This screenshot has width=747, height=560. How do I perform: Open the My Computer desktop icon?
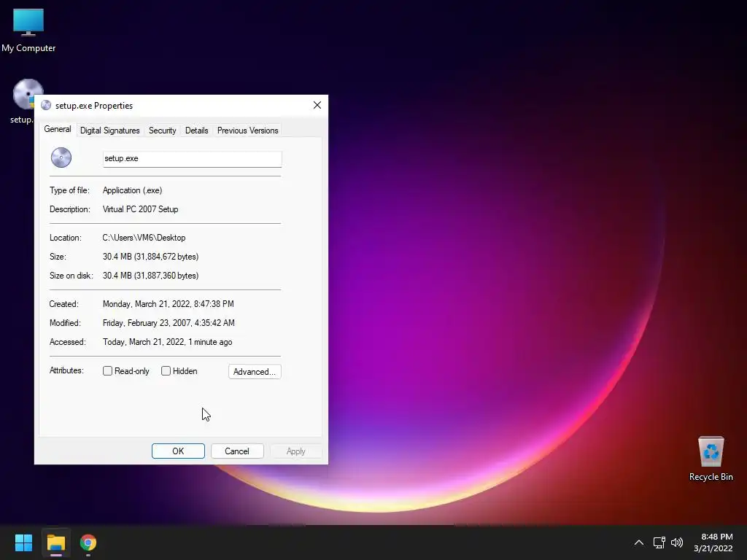point(28,31)
